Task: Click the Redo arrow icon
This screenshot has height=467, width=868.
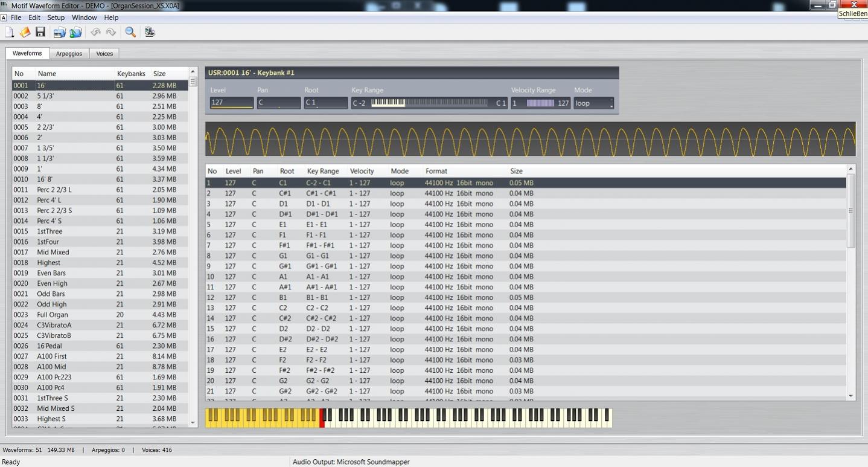Action: [111, 32]
